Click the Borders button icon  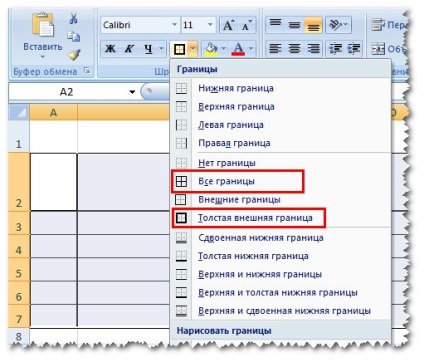[x=179, y=49]
